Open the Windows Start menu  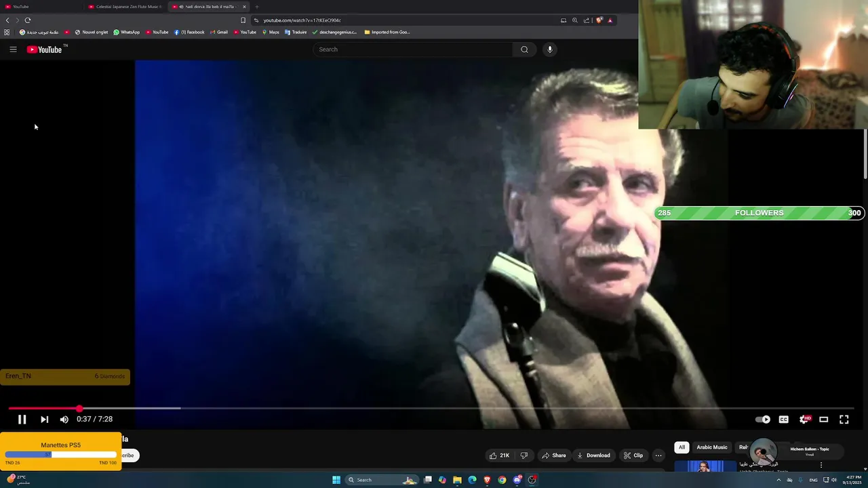click(336, 480)
